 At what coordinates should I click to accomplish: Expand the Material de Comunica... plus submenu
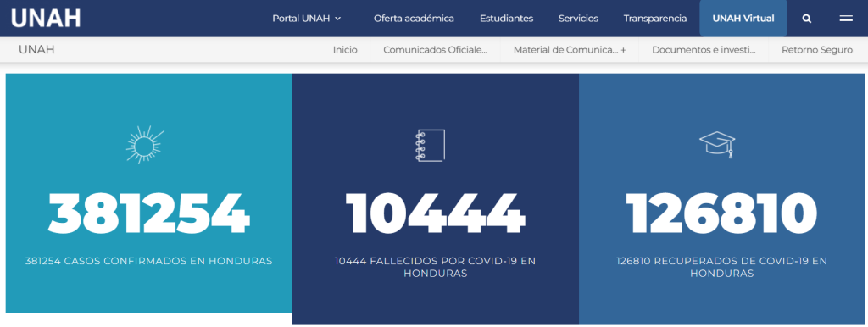[570, 50]
